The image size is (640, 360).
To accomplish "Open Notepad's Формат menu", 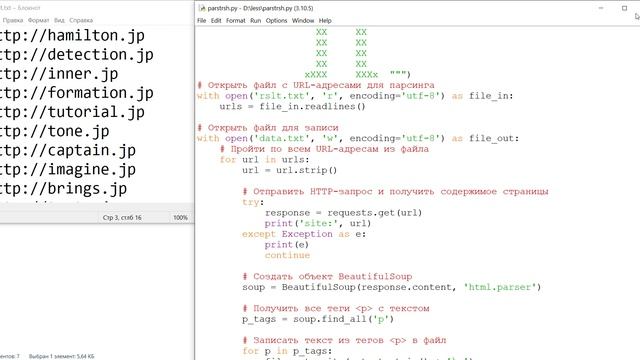I will [38, 20].
